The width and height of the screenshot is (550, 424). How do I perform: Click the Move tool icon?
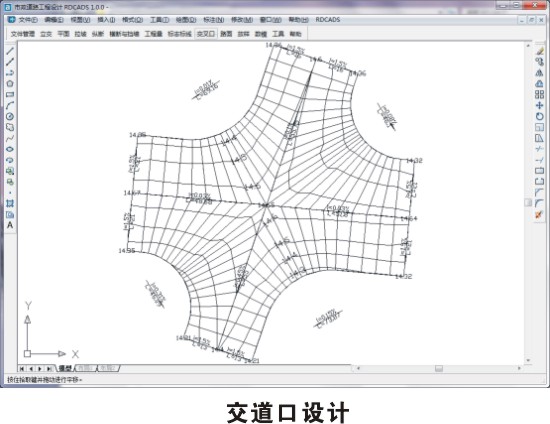click(539, 105)
